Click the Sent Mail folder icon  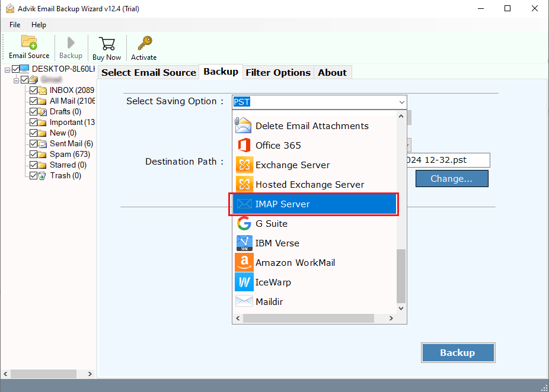43,144
